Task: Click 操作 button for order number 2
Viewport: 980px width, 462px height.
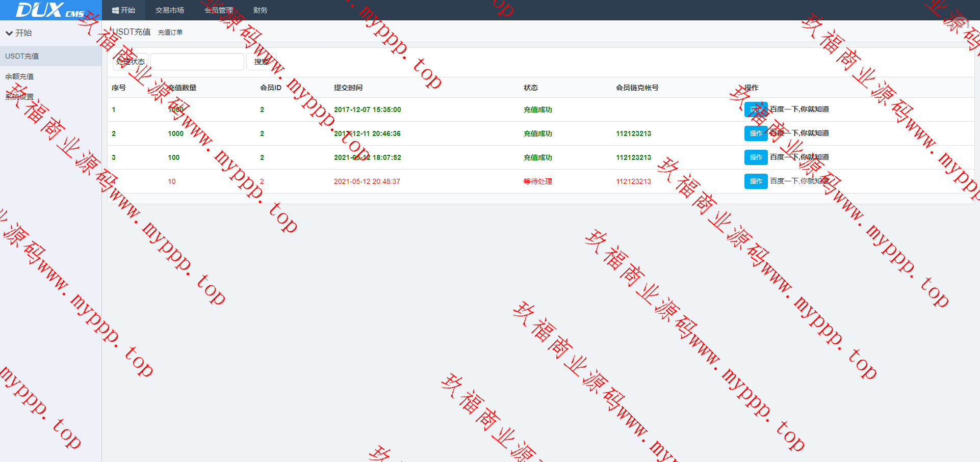Action: [756, 133]
